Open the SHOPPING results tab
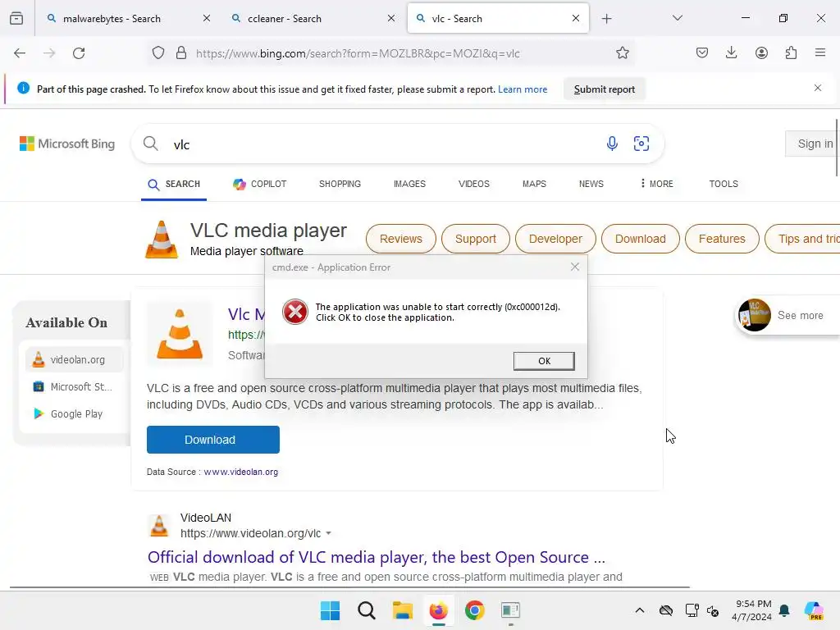 (340, 184)
